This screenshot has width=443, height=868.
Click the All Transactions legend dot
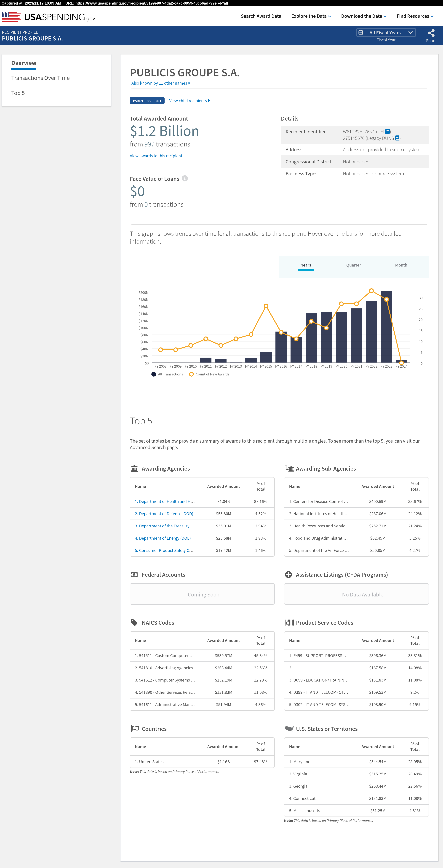(154, 374)
